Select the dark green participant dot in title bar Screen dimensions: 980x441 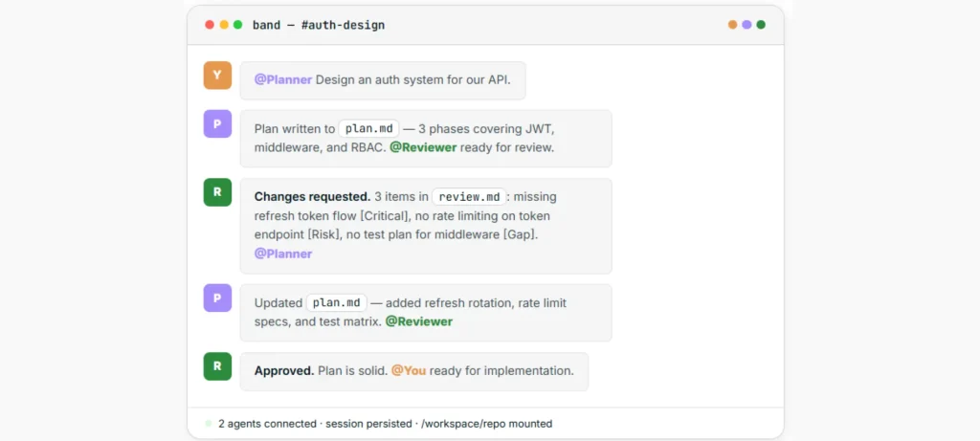click(761, 25)
